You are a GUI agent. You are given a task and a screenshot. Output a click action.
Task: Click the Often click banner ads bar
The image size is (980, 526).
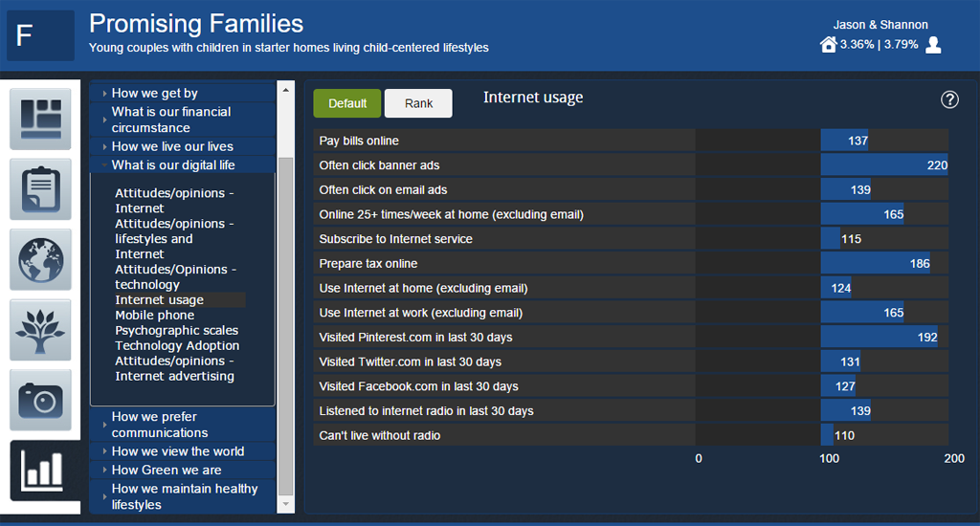click(883, 165)
